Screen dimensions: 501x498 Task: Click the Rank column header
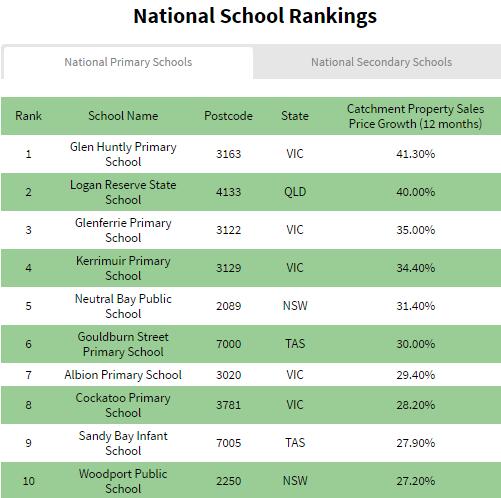tap(28, 116)
